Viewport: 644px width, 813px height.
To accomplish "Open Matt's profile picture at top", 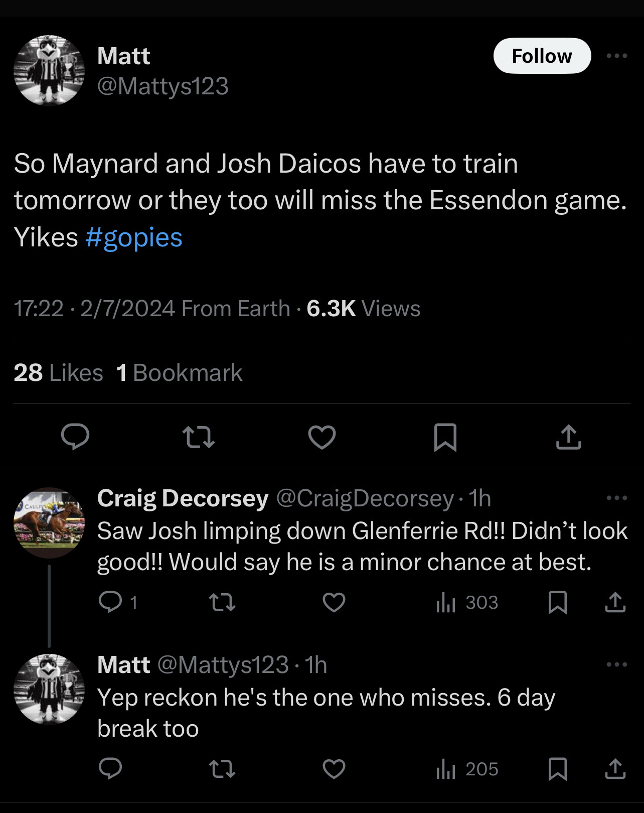I will tap(49, 70).
